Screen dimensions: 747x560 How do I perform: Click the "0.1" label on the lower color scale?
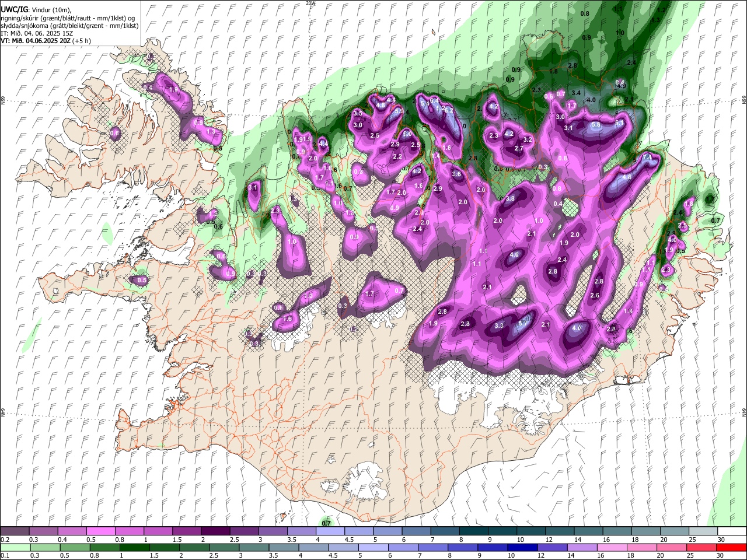(x=5, y=556)
